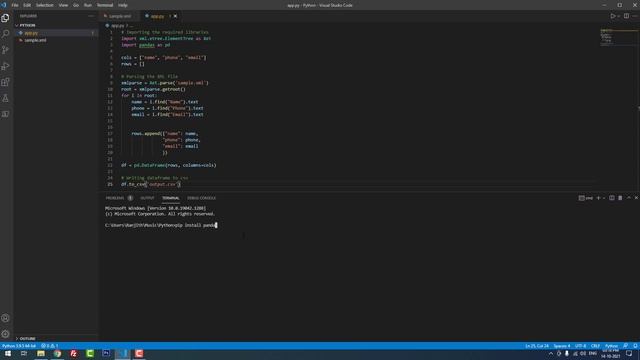
Task: Switch to the TERMINAL panel tab
Action: click(171, 198)
